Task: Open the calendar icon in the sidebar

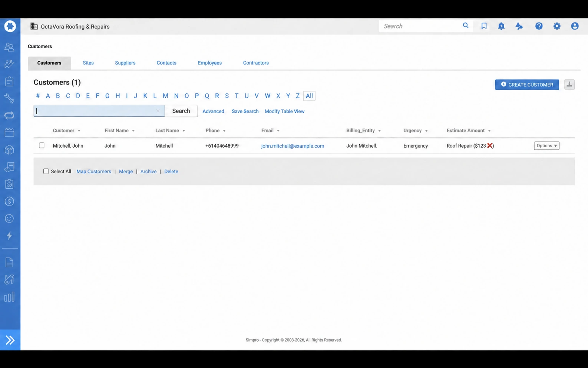Action: click(9, 132)
